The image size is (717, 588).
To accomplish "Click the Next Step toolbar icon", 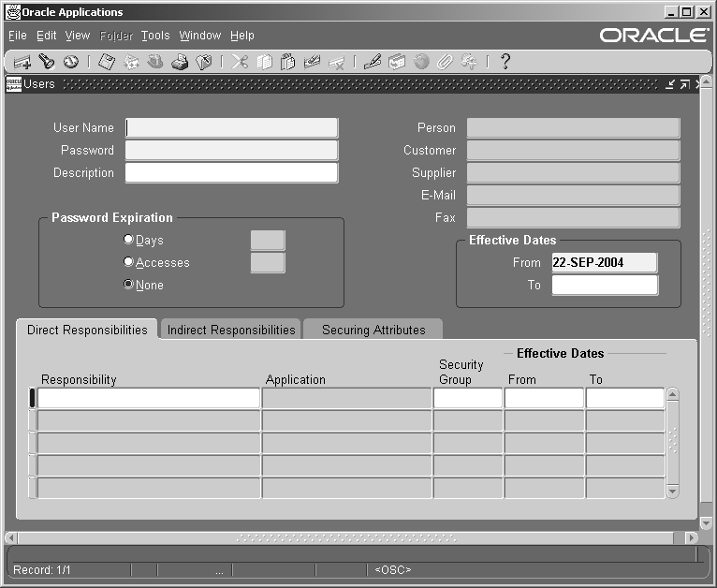I will click(x=131, y=61).
